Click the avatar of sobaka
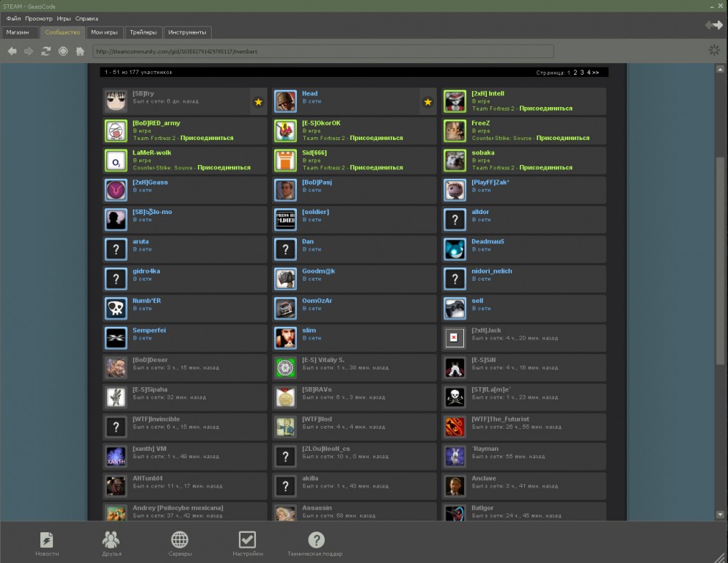Image resolution: width=728 pixels, height=563 pixels. [455, 161]
